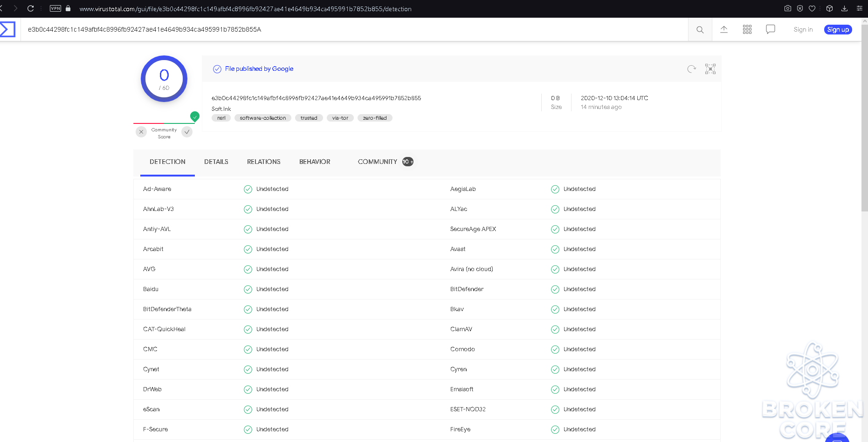The image size is (868, 442).
Task: Click the browser snapshot camera icon
Action: tap(788, 8)
